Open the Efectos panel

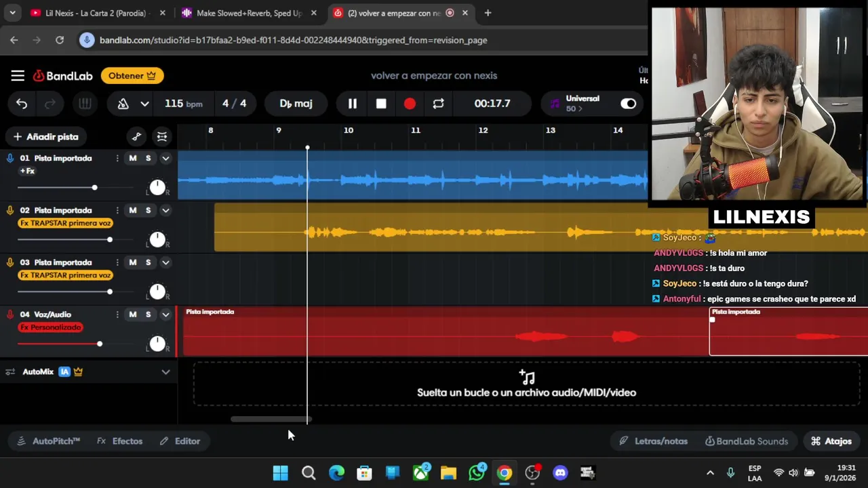[119, 441]
